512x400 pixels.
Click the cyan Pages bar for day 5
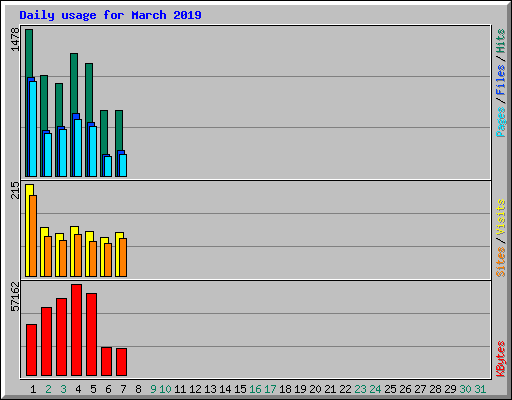pyautogui.click(x=93, y=151)
